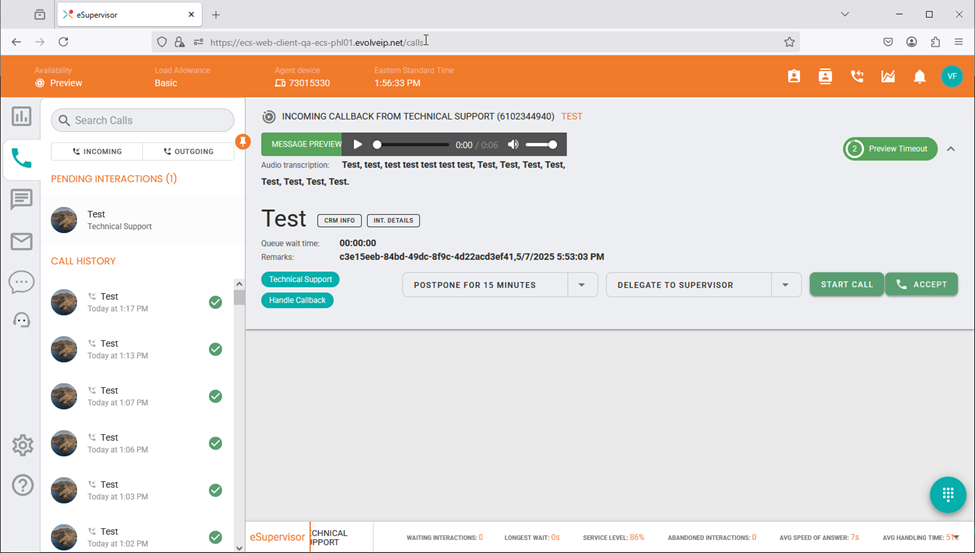The height and width of the screenshot is (553, 975).
Task: Click the notifications bell icon
Action: click(x=919, y=77)
